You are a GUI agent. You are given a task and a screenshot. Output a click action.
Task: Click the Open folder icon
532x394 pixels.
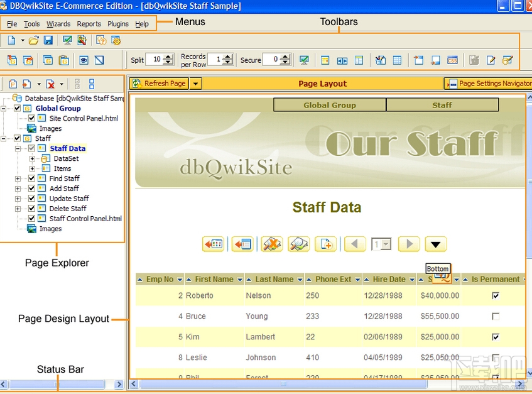click(x=33, y=41)
